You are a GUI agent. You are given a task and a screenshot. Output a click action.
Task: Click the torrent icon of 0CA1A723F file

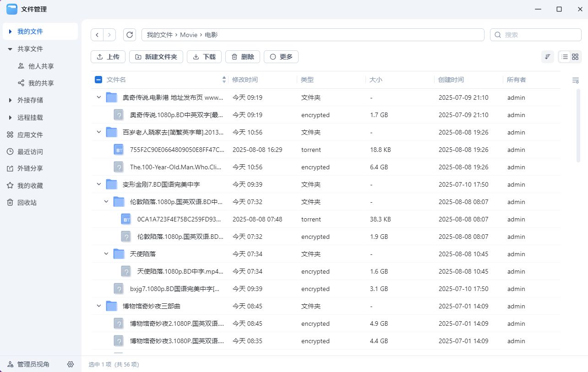(x=126, y=219)
